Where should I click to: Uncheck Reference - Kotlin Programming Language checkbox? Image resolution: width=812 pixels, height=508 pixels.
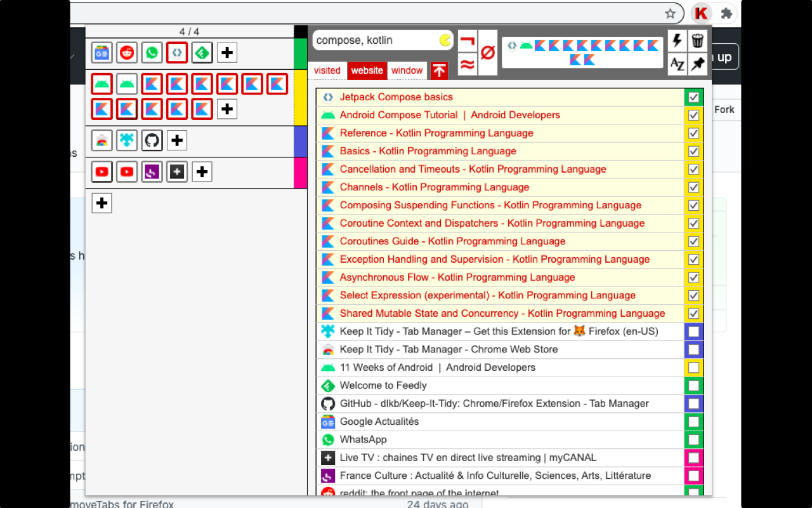(693, 133)
